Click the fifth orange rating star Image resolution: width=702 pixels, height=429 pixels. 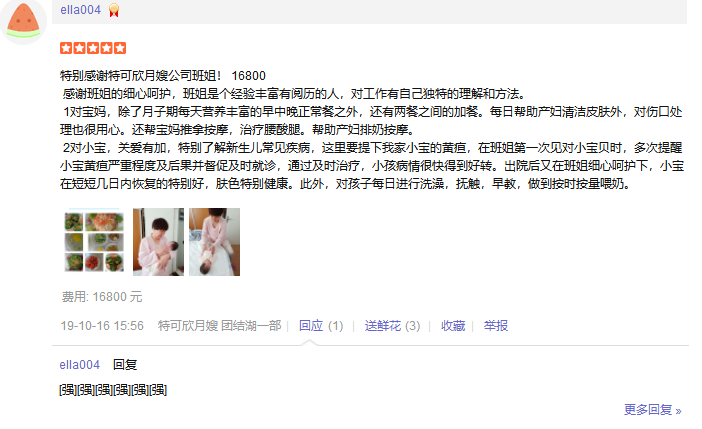[120, 48]
